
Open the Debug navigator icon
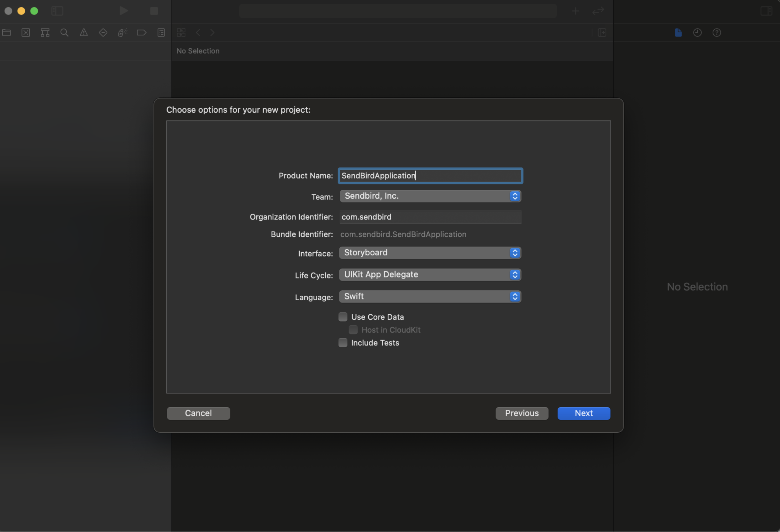pos(122,32)
